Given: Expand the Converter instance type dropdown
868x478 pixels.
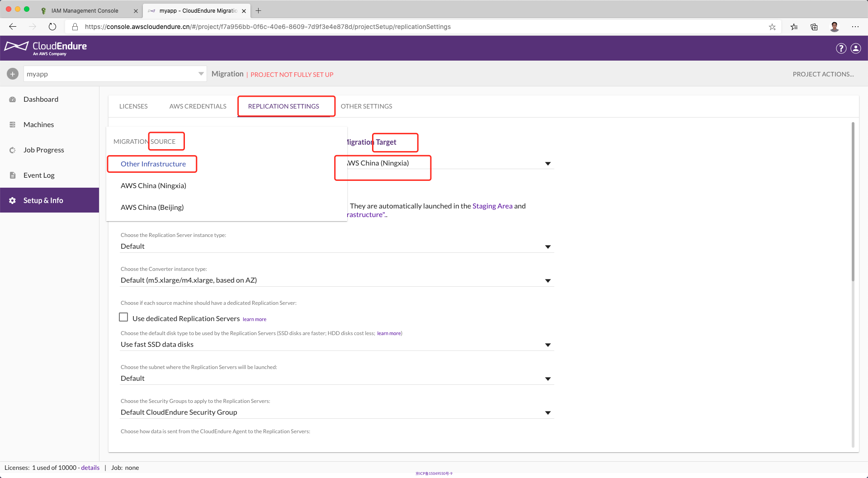Looking at the screenshot, I should pyautogui.click(x=547, y=281).
